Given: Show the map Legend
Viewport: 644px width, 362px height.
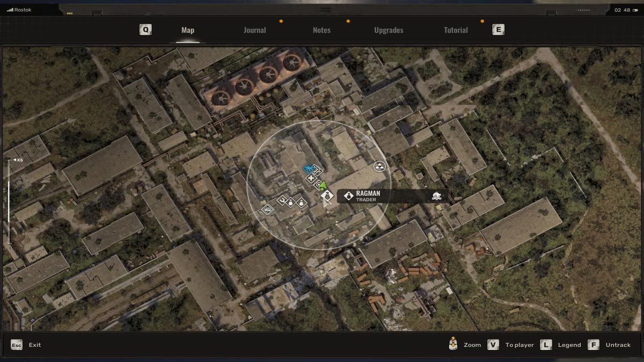Looking at the screenshot, I should click(x=569, y=345).
